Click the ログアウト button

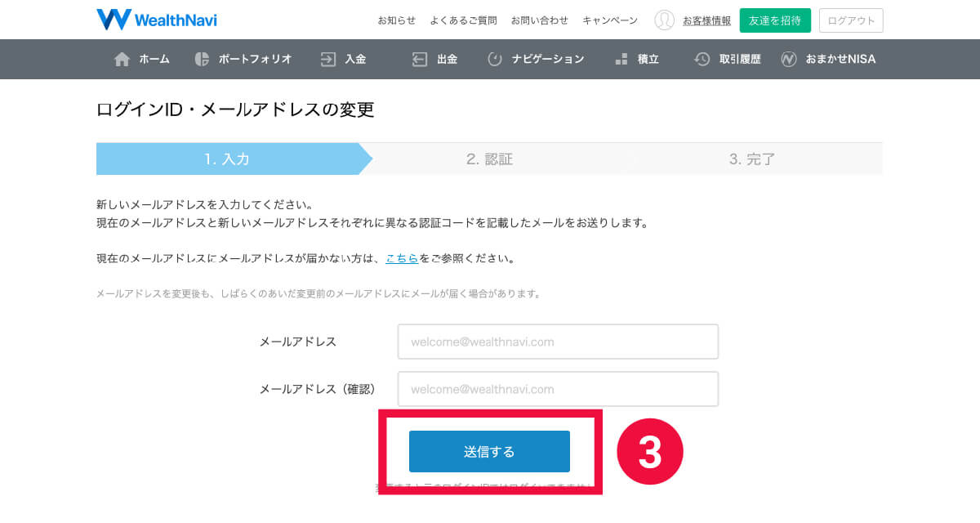851,20
